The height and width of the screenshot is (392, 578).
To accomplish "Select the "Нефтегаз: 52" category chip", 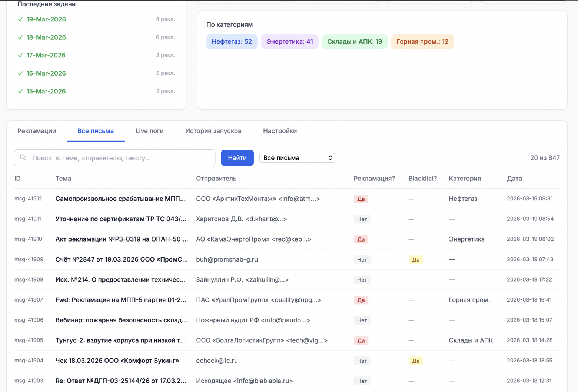I will pos(232,41).
